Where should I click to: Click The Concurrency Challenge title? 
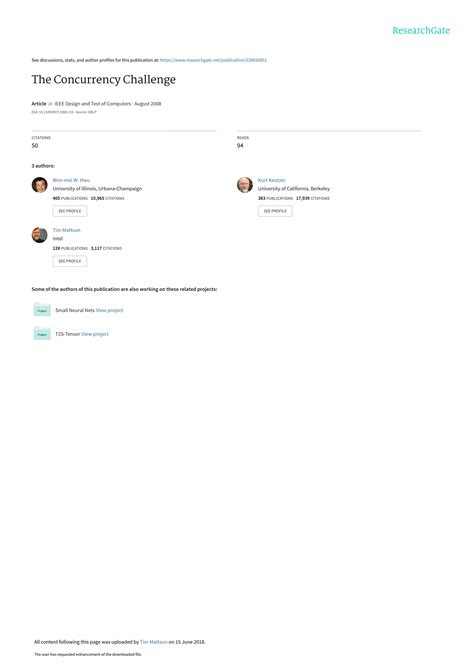[104, 80]
